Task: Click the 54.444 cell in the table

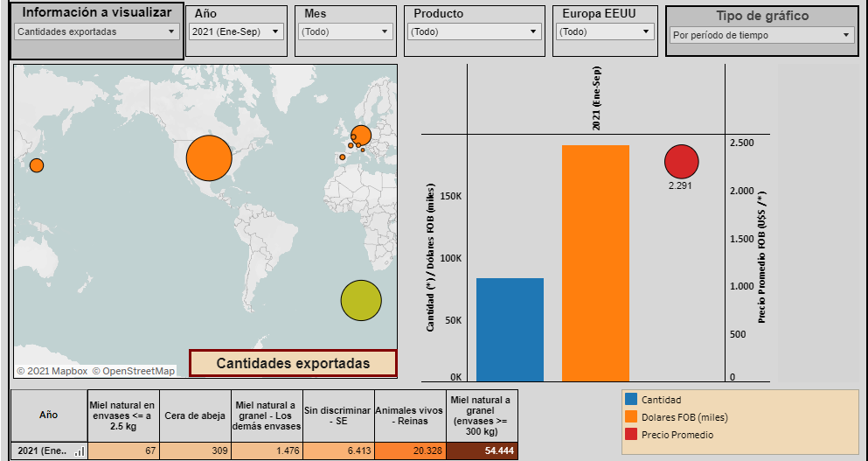Action: coord(483,451)
